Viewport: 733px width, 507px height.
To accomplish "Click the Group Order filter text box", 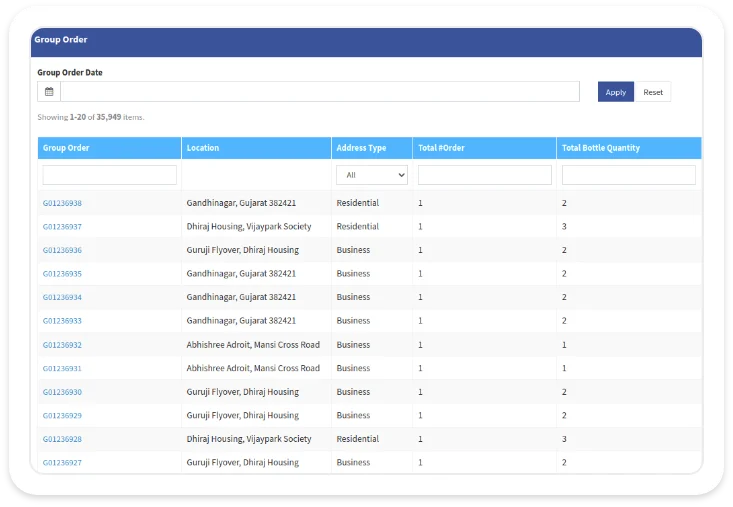I will tap(109, 175).
